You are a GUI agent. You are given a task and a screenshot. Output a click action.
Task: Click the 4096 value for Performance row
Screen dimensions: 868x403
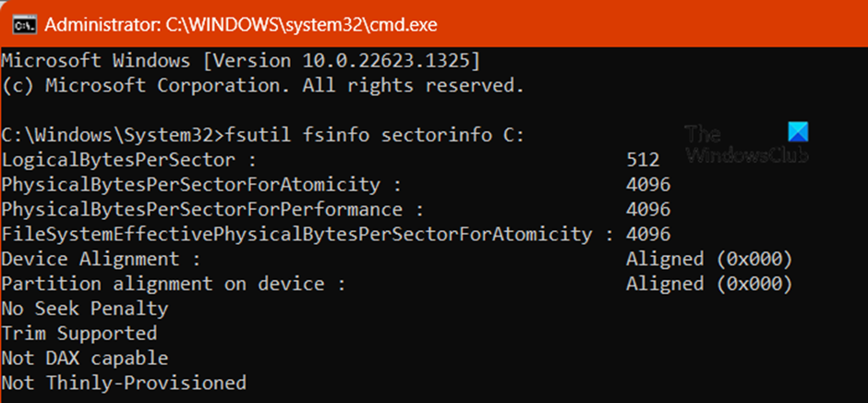[648, 210]
